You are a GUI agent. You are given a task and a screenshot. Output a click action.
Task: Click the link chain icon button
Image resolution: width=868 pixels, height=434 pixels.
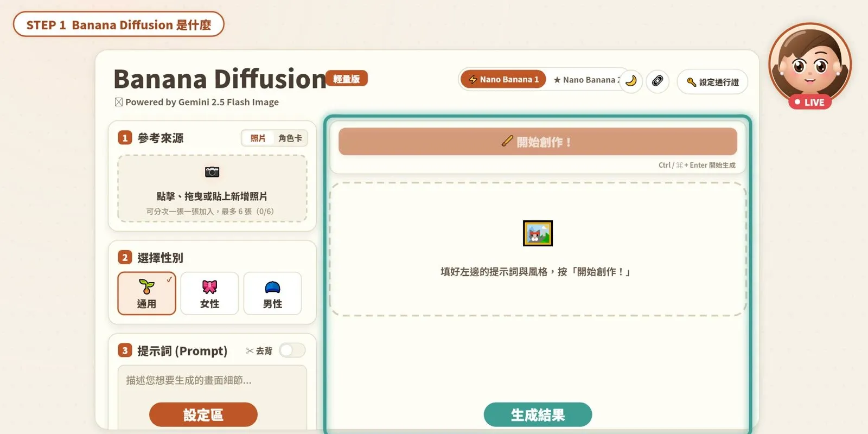(658, 81)
